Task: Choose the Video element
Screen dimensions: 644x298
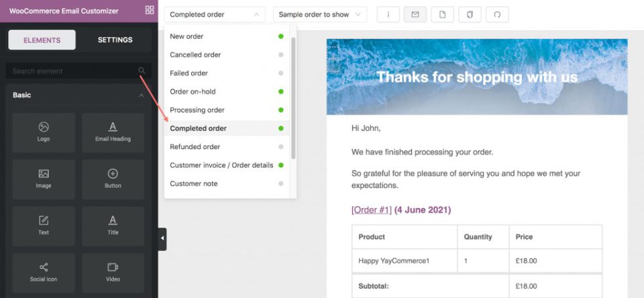Action: pos(113,272)
